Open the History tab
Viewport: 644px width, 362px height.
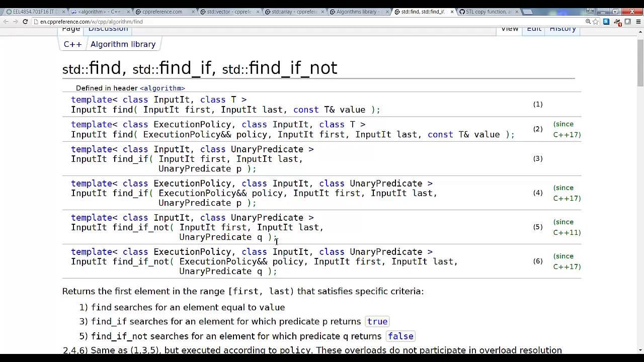click(562, 29)
